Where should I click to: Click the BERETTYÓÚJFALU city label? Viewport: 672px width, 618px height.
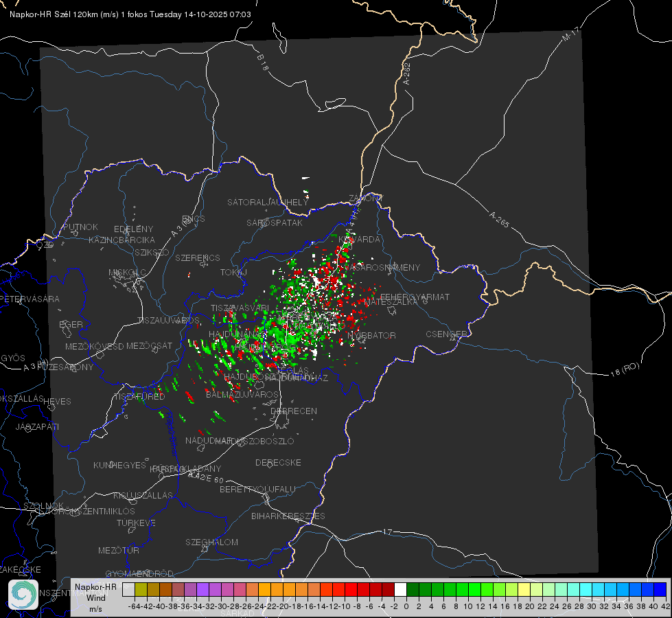pos(257,489)
